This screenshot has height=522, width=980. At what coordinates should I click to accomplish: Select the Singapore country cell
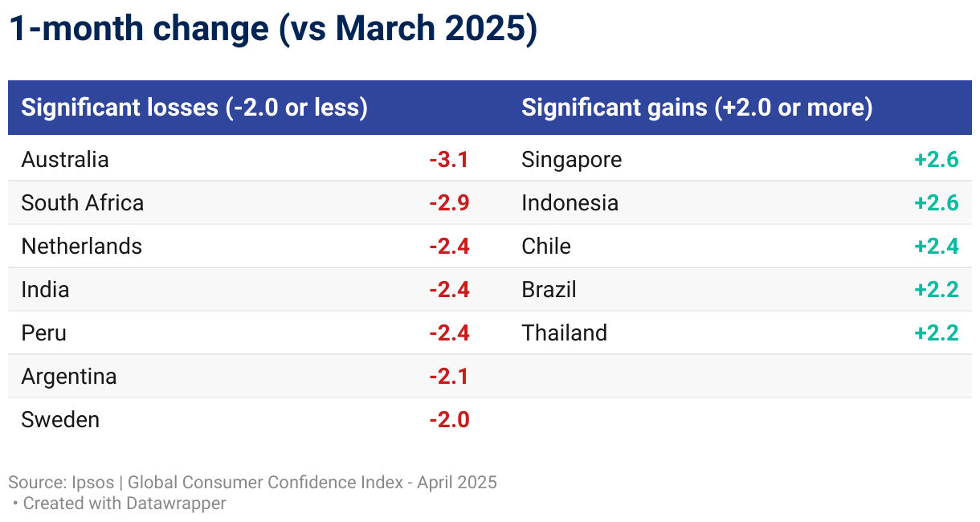(571, 160)
